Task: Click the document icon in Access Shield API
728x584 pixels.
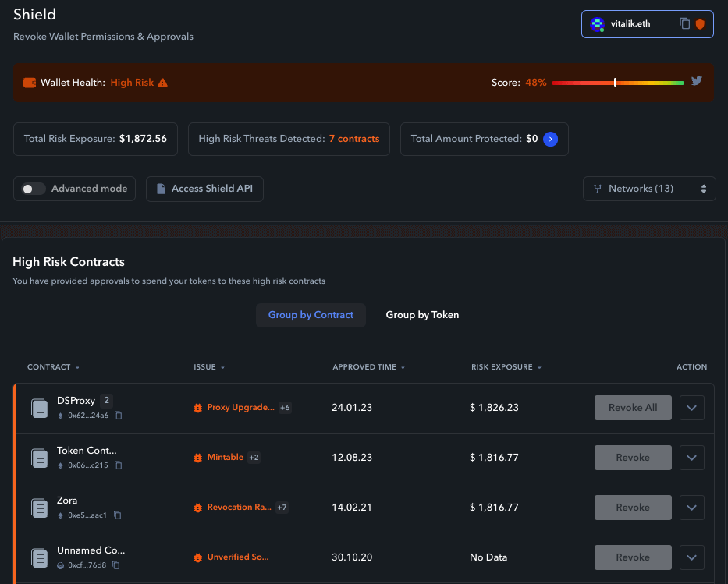Action: tap(161, 189)
